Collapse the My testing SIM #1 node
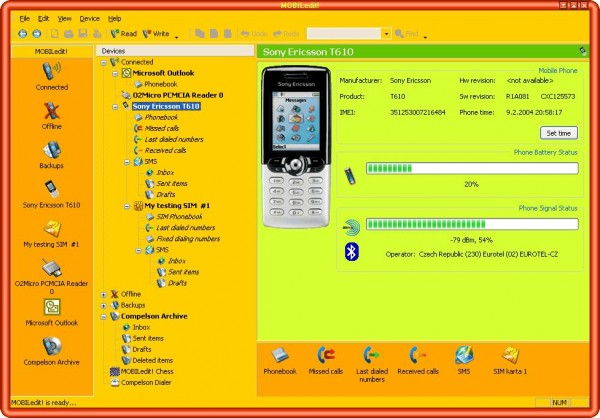This screenshot has height=418, width=600. (127, 206)
